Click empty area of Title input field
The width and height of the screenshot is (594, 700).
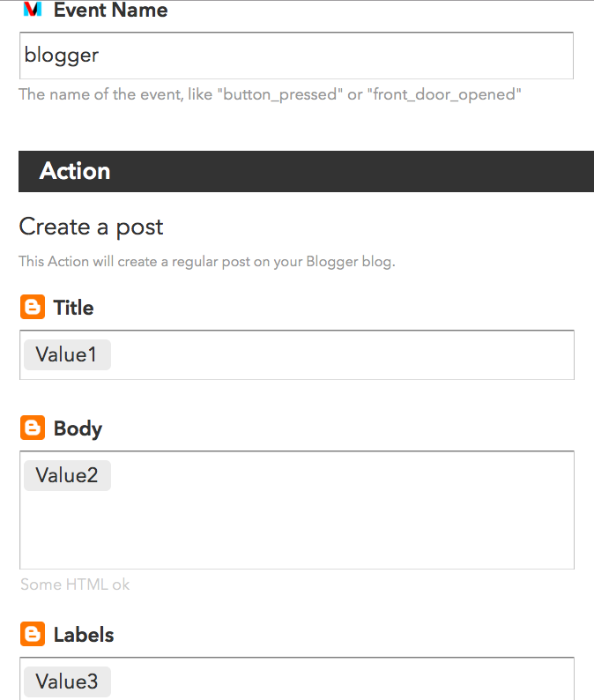point(342,355)
